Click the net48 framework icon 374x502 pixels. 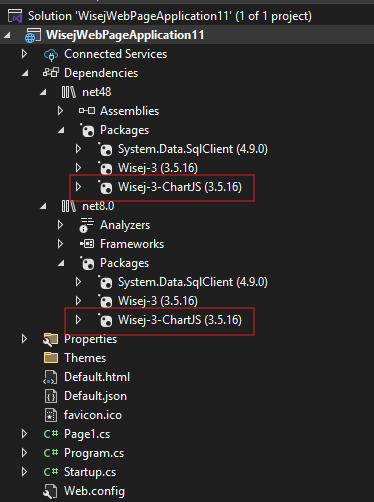click(x=69, y=92)
